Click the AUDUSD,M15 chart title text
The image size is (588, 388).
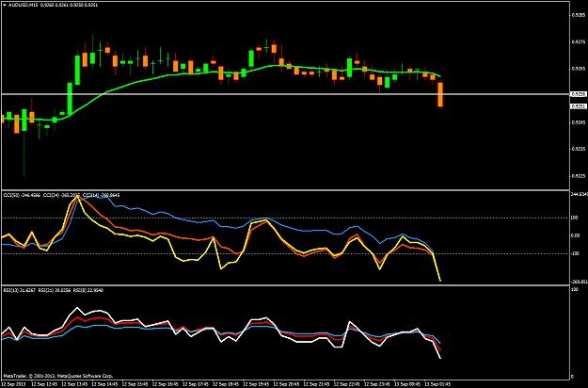pos(23,6)
